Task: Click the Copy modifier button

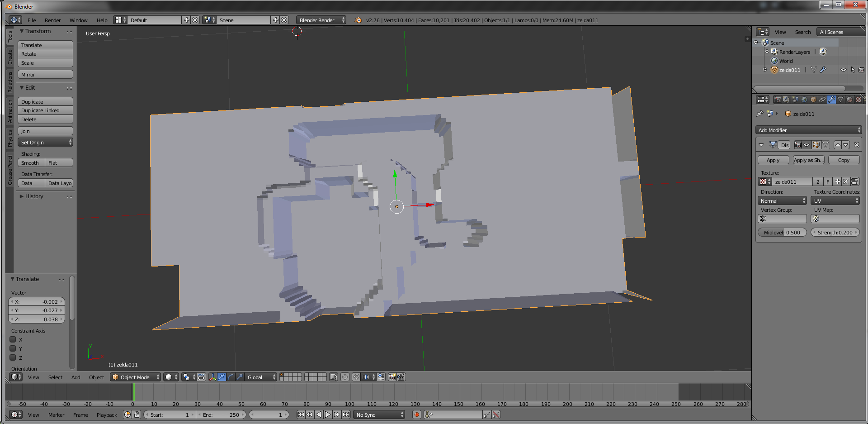Action: 844,160
